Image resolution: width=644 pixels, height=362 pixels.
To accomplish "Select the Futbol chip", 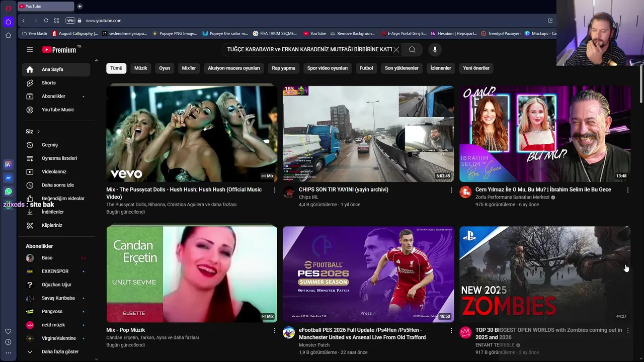I will [366, 68].
